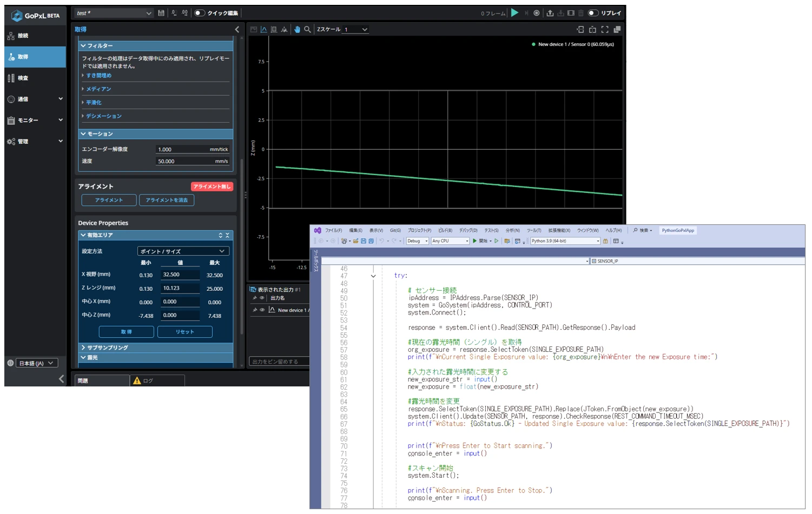Image resolution: width=812 pixels, height=514 pixels.
Task: Click the fullscreen icon in viewer toolbar
Action: [605, 30]
